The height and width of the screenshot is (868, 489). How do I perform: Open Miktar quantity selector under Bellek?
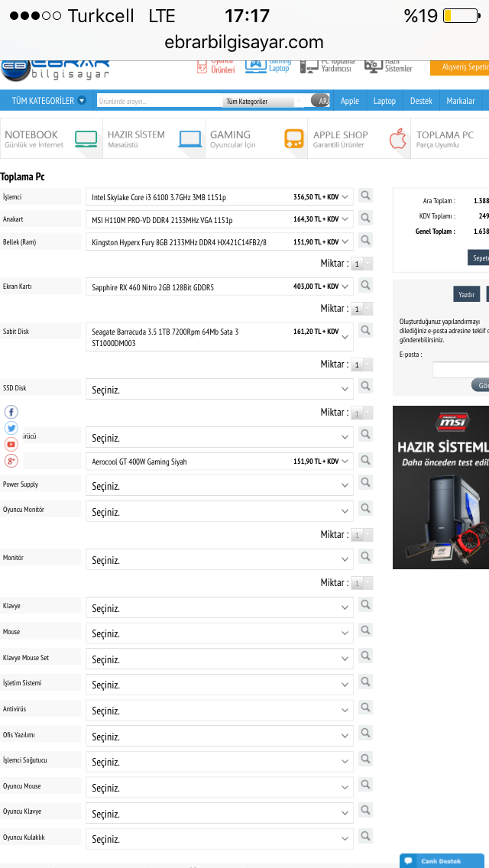coord(363,264)
